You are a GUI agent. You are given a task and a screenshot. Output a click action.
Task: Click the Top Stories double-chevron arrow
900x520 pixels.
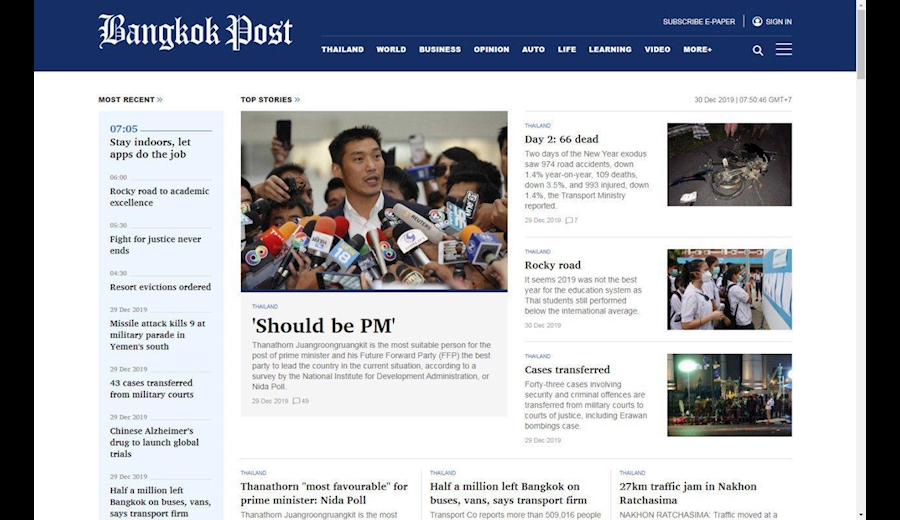point(297,100)
